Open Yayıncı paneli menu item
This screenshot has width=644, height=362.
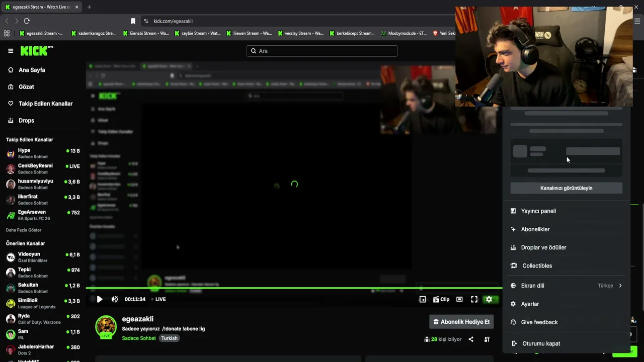pyautogui.click(x=567, y=211)
